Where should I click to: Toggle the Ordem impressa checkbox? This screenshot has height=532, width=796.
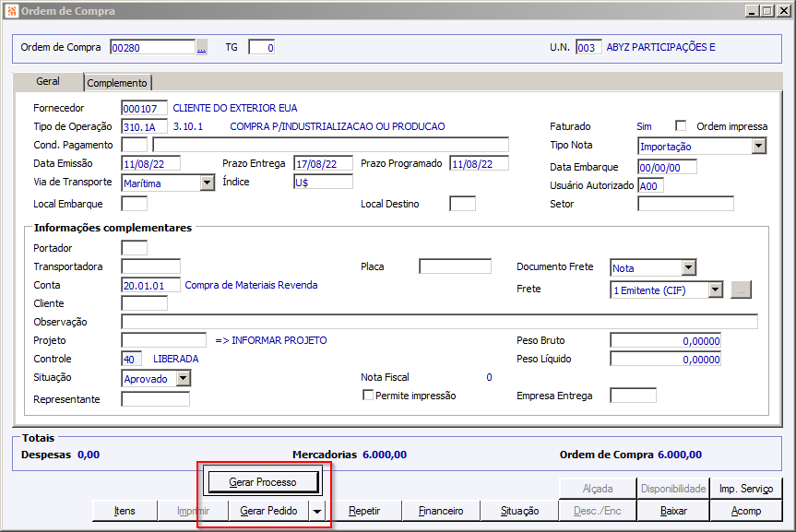681,126
